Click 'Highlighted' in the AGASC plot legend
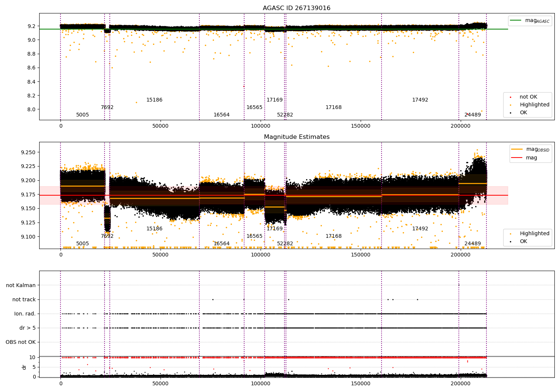Image resolution: width=560 pixels, height=392 pixels. 535,105
